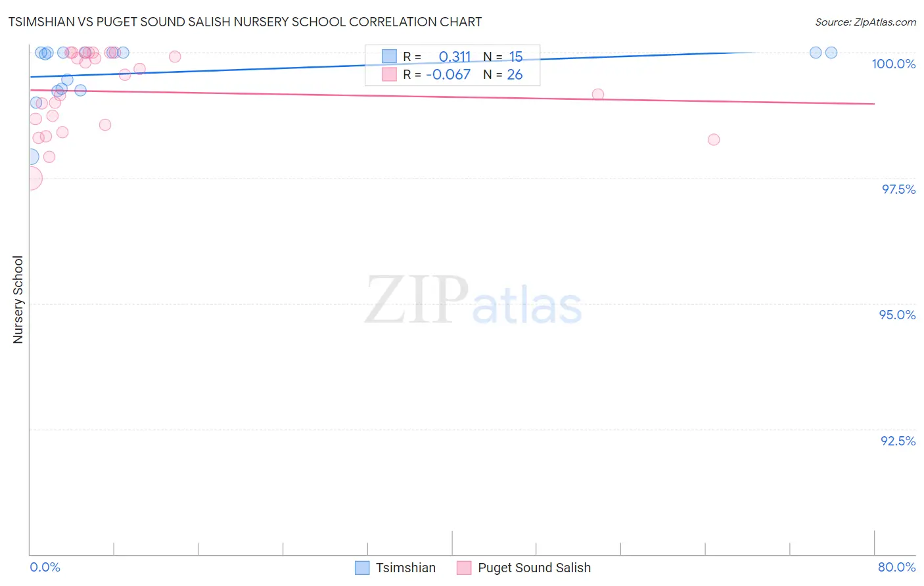Click the 92.5% y-axis label

[x=898, y=441]
